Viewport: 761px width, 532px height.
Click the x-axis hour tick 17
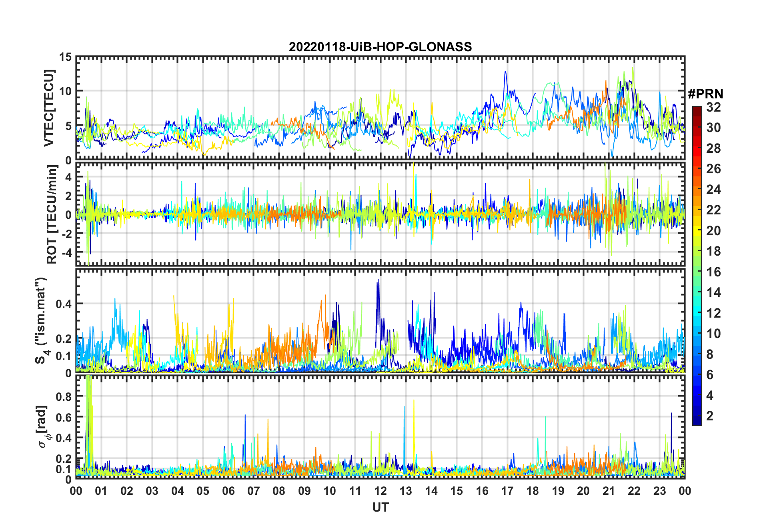tap(507, 491)
